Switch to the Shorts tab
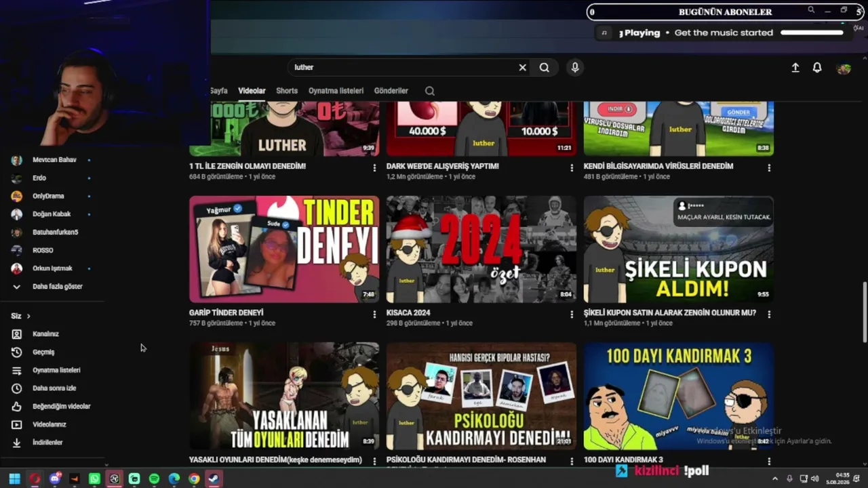Viewport: 868px width, 488px height. (x=287, y=91)
